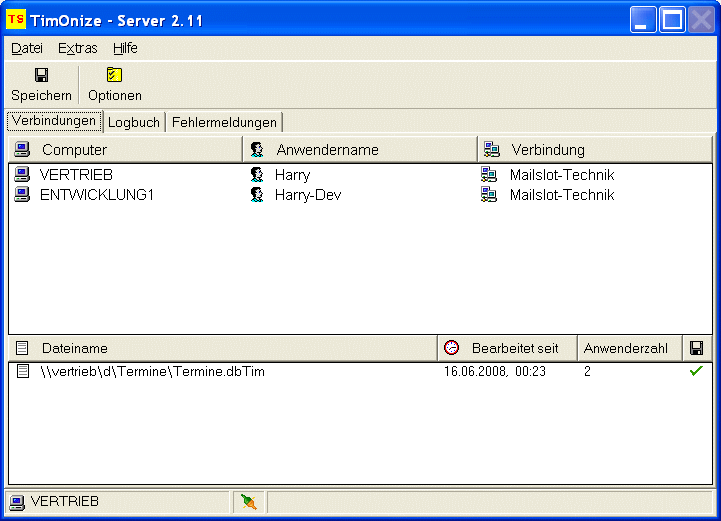This screenshot has height=521, width=721.
Task: Click the computer icon beside ENTWICKLUNG1 row
Action: (x=22, y=194)
